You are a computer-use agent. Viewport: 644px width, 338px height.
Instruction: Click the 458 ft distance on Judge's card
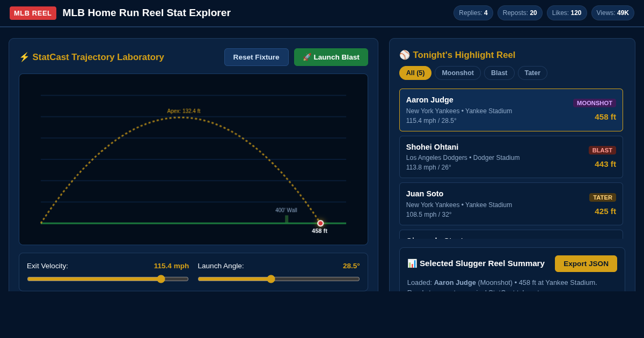click(x=605, y=116)
